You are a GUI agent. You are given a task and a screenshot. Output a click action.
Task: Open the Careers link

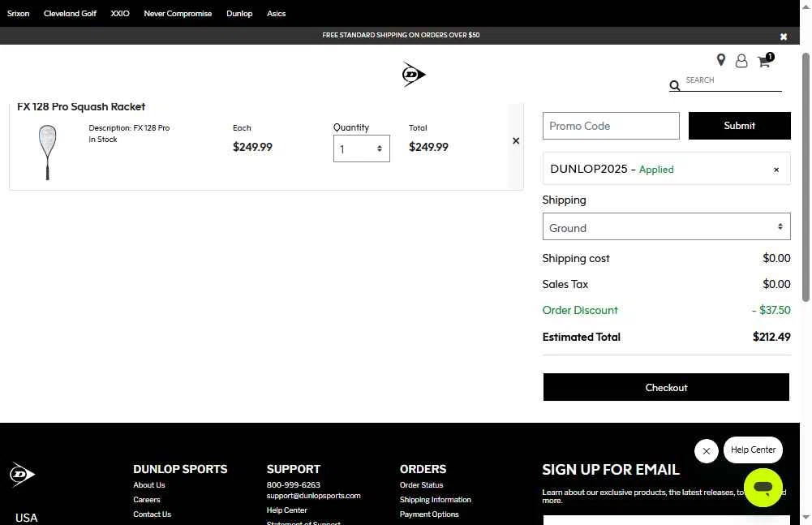point(147,500)
